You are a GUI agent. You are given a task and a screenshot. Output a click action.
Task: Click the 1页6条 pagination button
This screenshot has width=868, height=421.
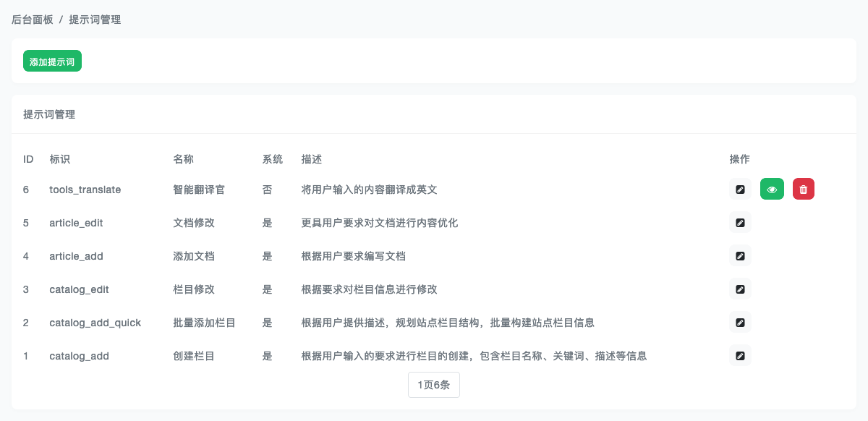tap(434, 385)
